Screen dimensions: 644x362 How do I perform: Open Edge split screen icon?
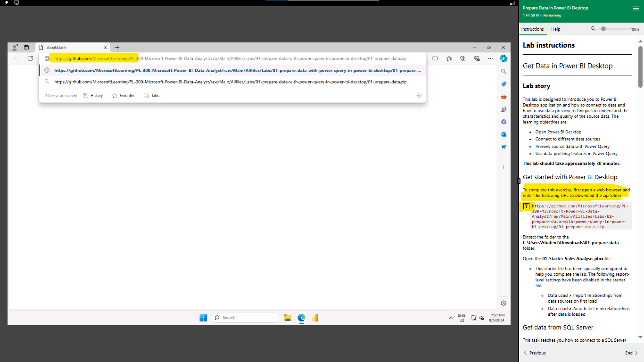pyautogui.click(x=435, y=58)
